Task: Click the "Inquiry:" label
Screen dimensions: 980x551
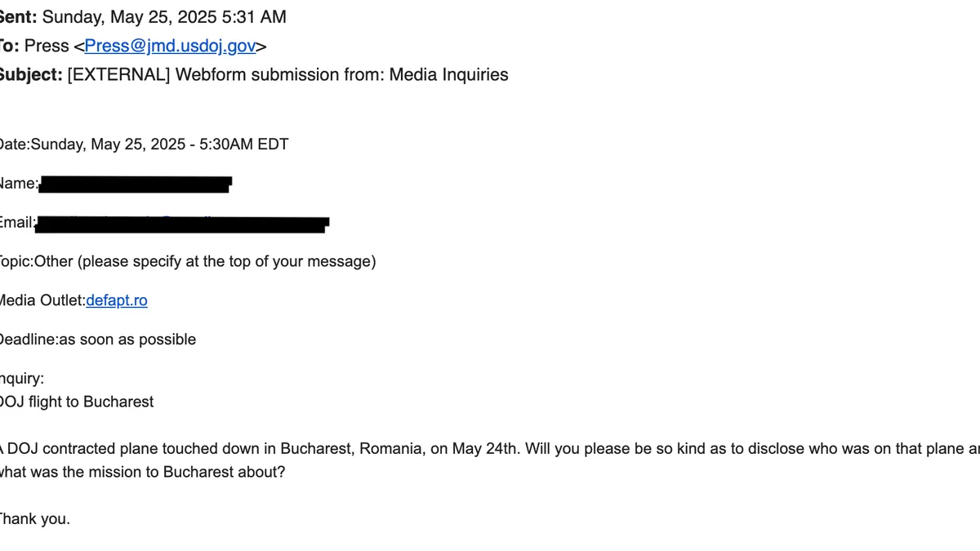Action: 23,379
